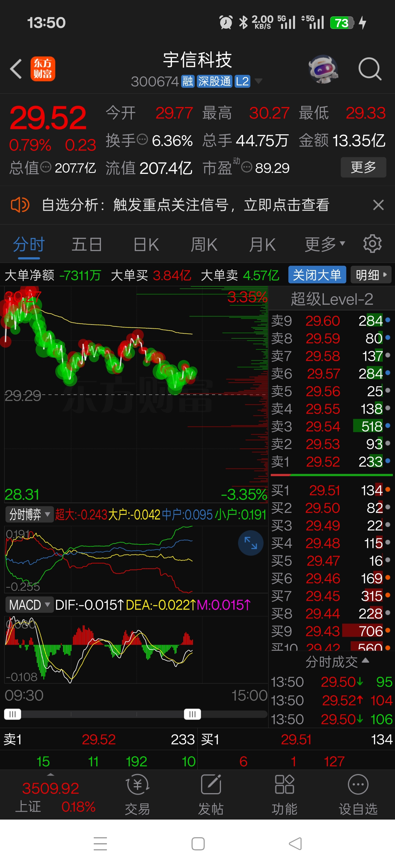
Task: Tap the back arrow icon
Action: tap(16, 69)
